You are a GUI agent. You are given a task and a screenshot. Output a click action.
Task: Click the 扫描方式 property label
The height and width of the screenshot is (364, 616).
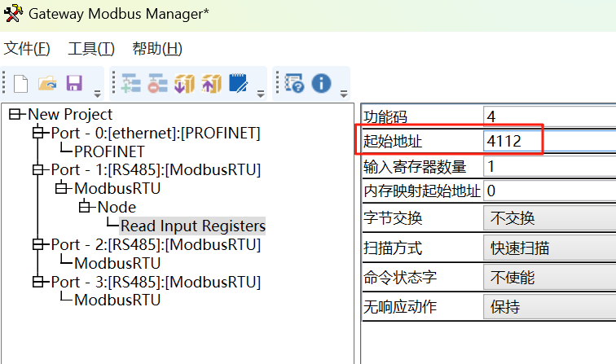pyautogui.click(x=393, y=248)
